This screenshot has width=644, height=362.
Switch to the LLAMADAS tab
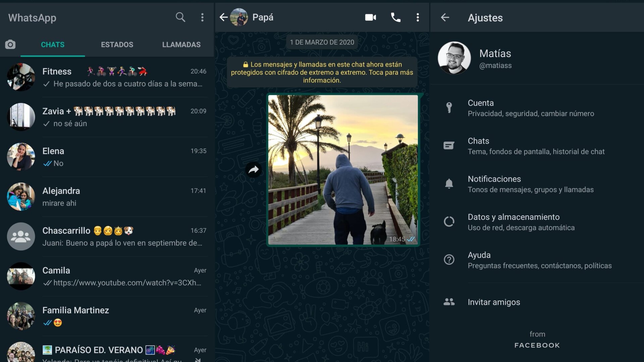click(x=181, y=45)
